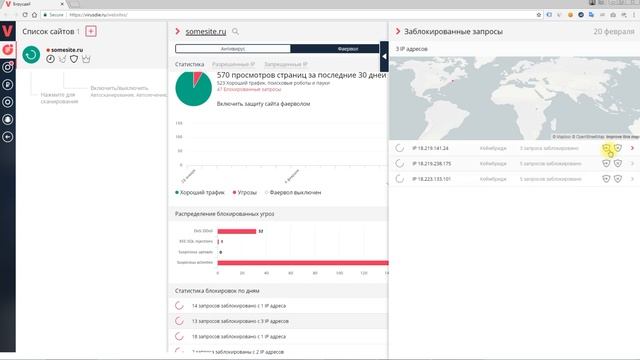This screenshot has width=640, height=360.
Task: Toggle the auto-cure icon under somesite.ru
Action: click(x=62, y=59)
